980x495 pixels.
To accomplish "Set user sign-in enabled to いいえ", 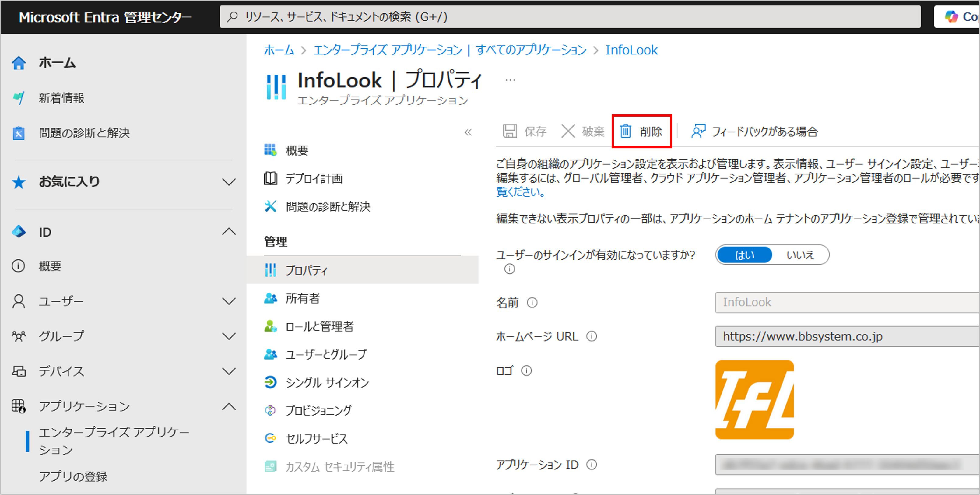I will tap(800, 255).
